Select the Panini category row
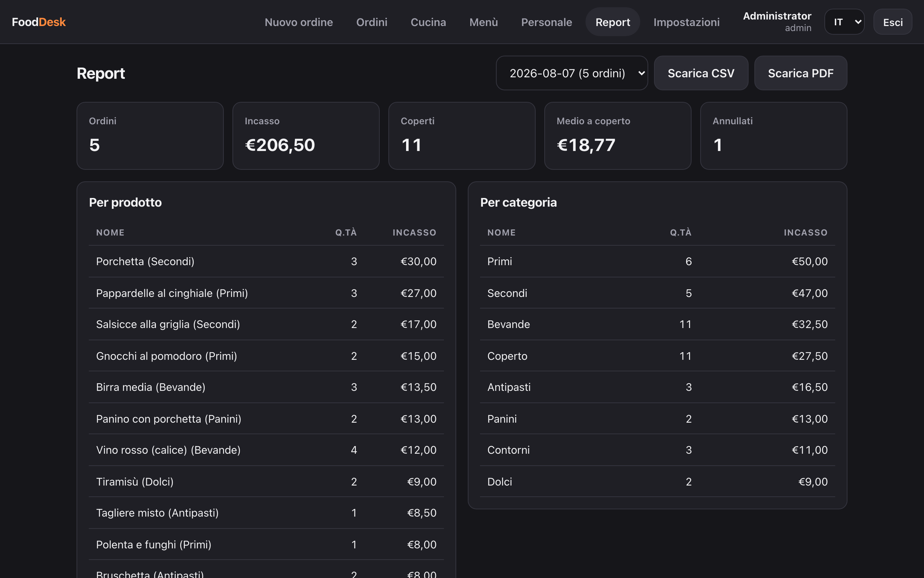This screenshot has height=578, width=924. (658, 419)
